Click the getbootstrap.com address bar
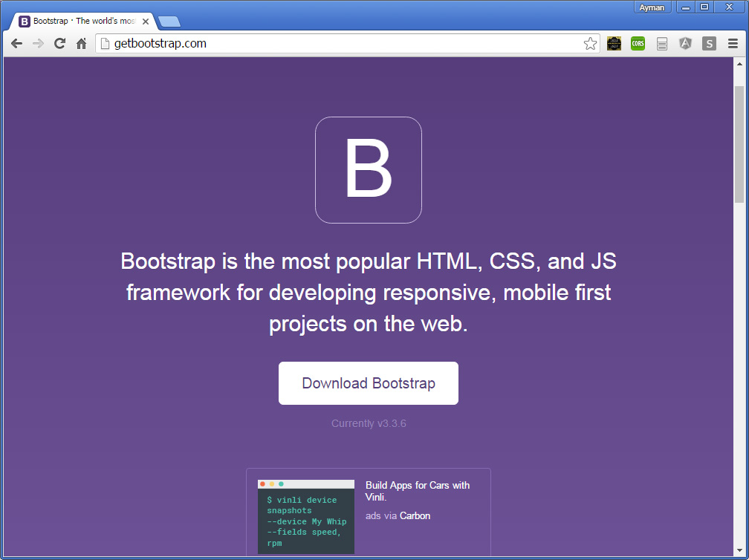The height and width of the screenshot is (560, 749). 342,44
